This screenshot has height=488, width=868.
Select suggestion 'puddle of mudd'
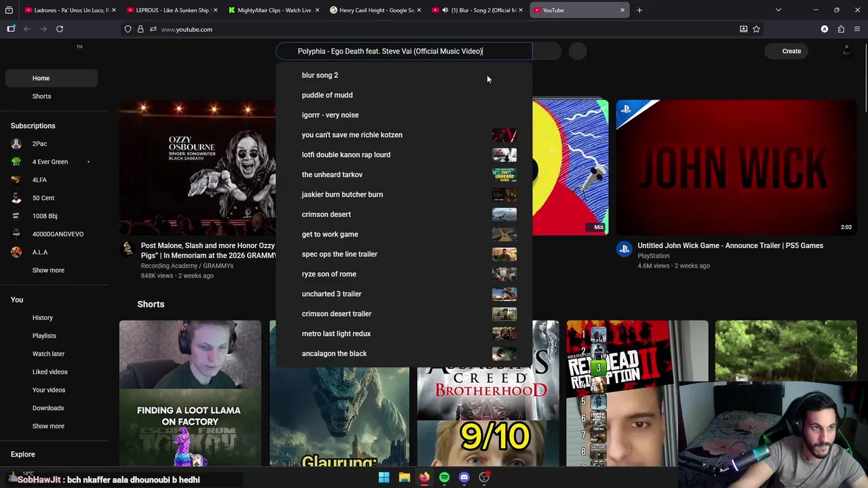pyautogui.click(x=403, y=95)
